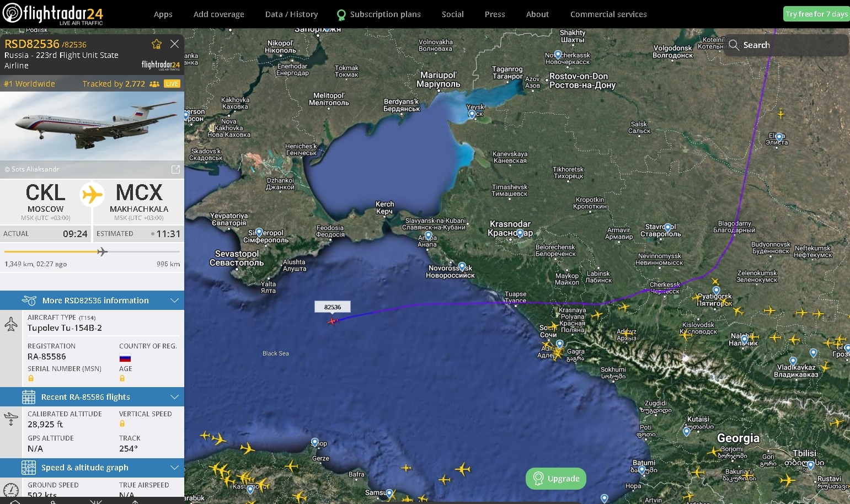Expand More RSD82536 information section
850x504 pixels.
pyautogui.click(x=92, y=301)
